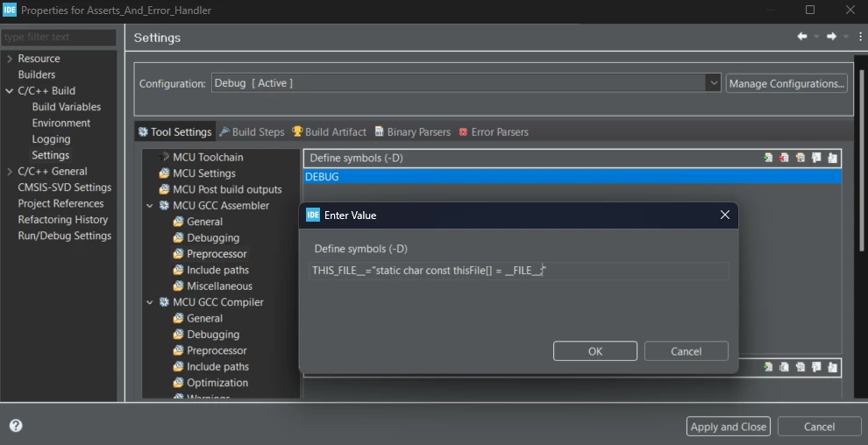Open the help question mark icon
The image size is (868, 445).
[16, 426]
